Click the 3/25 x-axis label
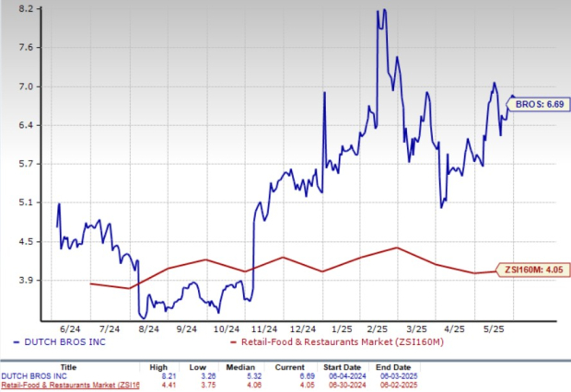The height and width of the screenshot is (392, 571). pos(416,329)
